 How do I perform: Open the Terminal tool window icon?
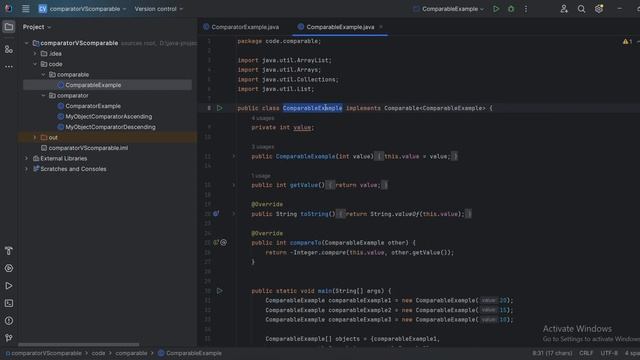click(9, 303)
